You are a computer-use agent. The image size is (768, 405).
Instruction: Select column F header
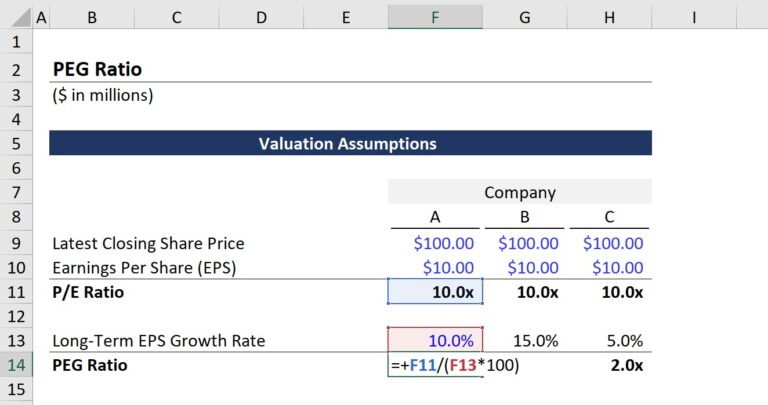coord(435,18)
